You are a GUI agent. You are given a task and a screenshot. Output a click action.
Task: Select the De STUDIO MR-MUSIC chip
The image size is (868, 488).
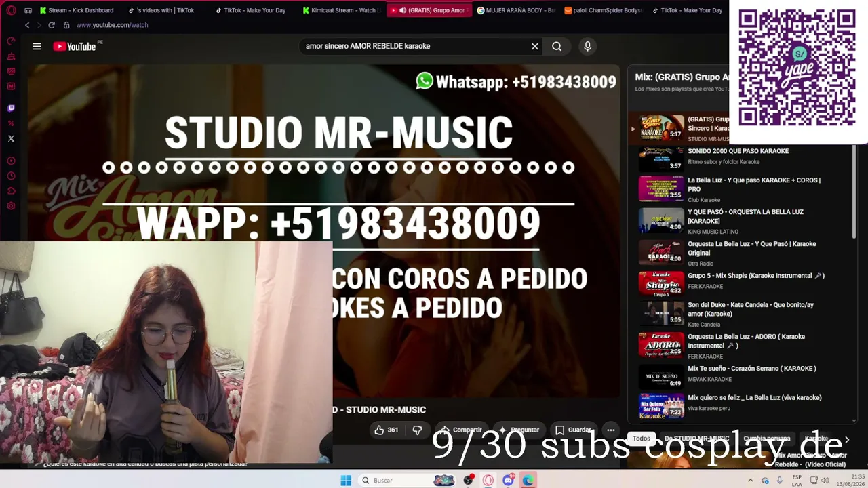coord(696,439)
